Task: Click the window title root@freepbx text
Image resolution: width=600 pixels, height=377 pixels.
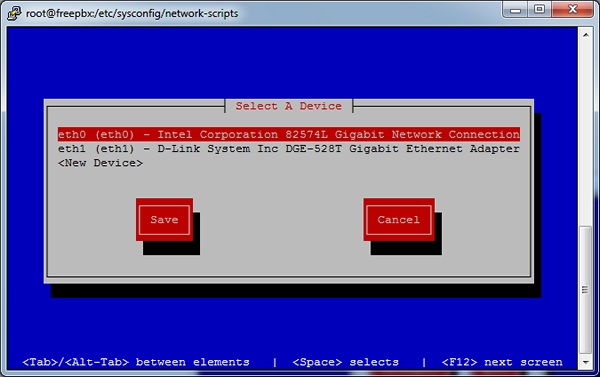Action: coord(132,13)
